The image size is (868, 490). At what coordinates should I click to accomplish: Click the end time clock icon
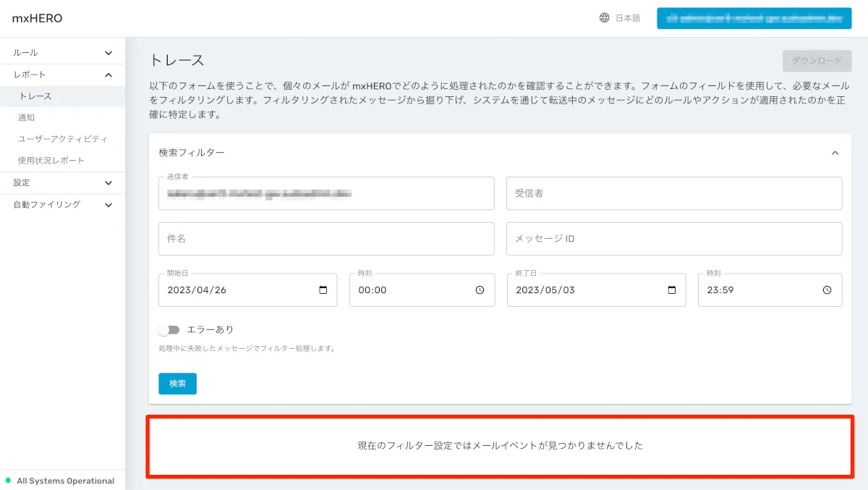pyautogui.click(x=827, y=290)
